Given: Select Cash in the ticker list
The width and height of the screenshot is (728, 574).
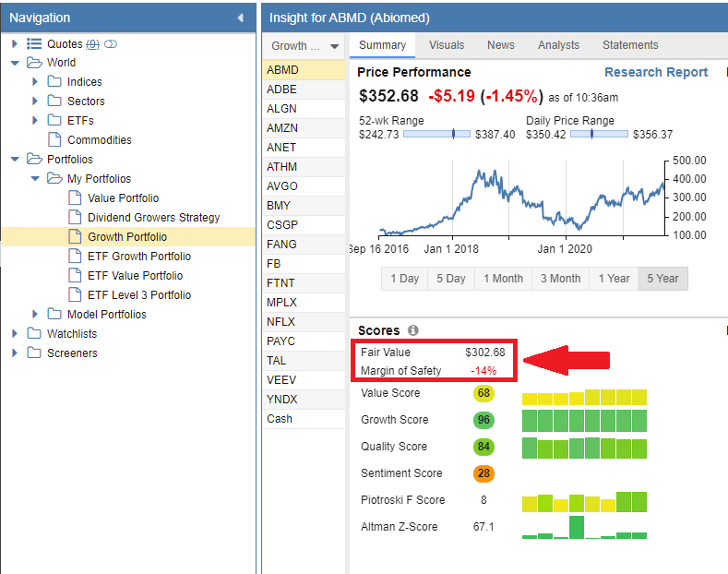Looking at the screenshot, I should point(304,419).
